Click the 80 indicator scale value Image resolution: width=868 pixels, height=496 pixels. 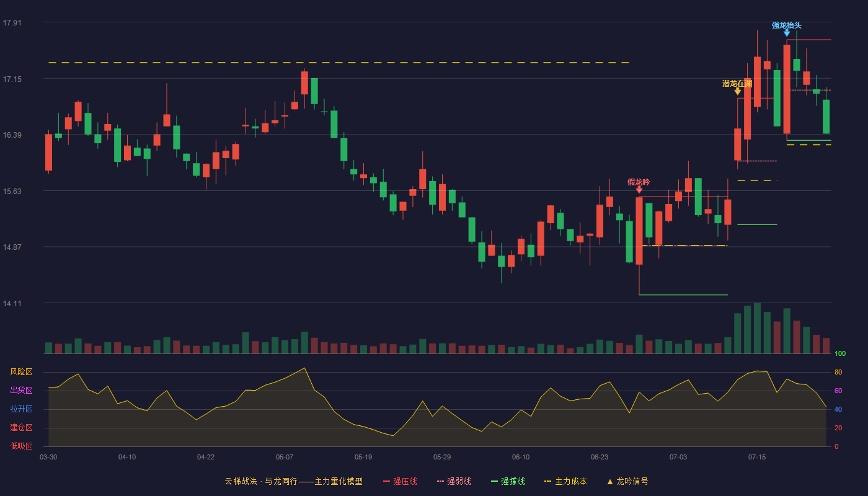838,372
